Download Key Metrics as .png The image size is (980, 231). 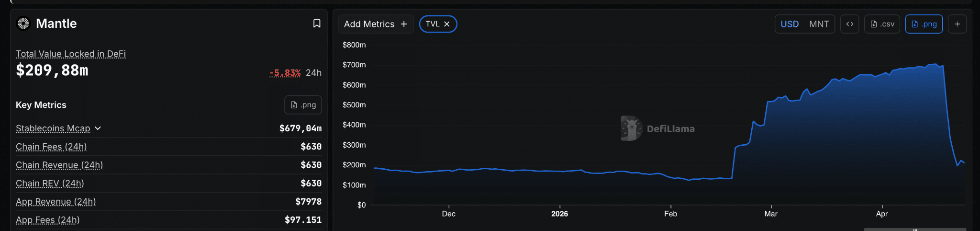click(x=303, y=105)
